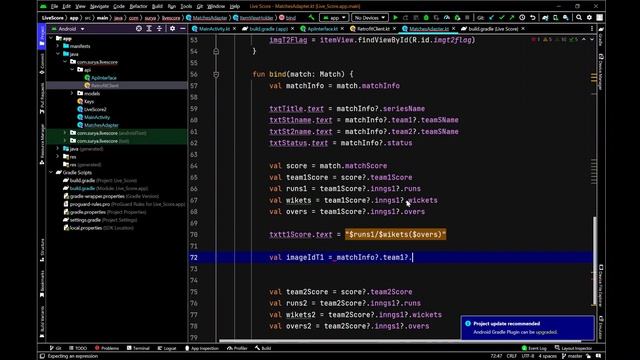Expand the models package
Image resolution: width=640 pixels, height=360 pixels.
click(x=72, y=93)
